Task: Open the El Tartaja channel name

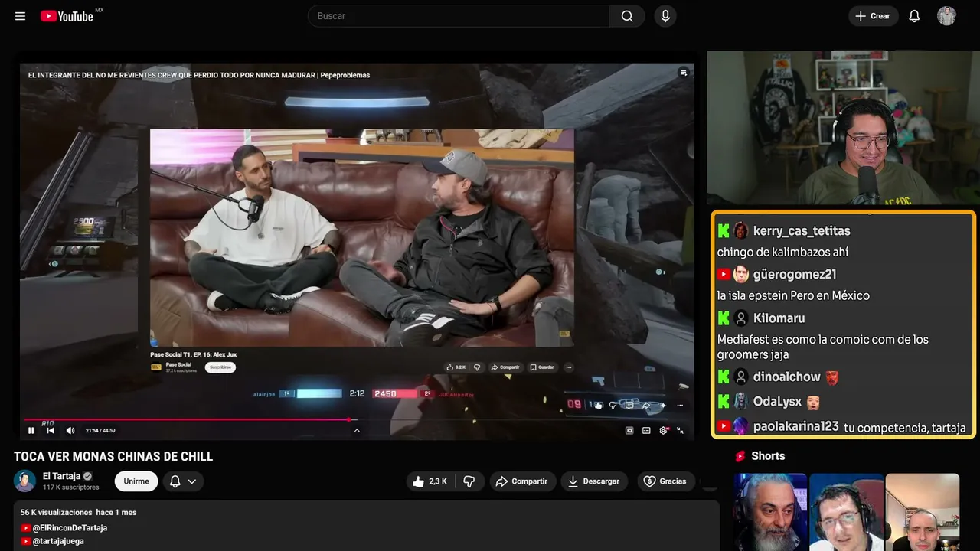Action: [61, 476]
